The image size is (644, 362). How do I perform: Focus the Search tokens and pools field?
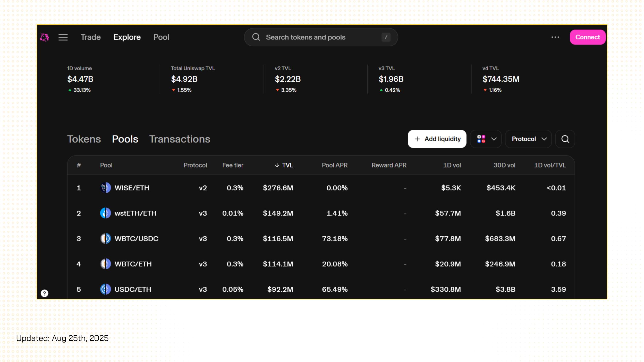pos(321,37)
